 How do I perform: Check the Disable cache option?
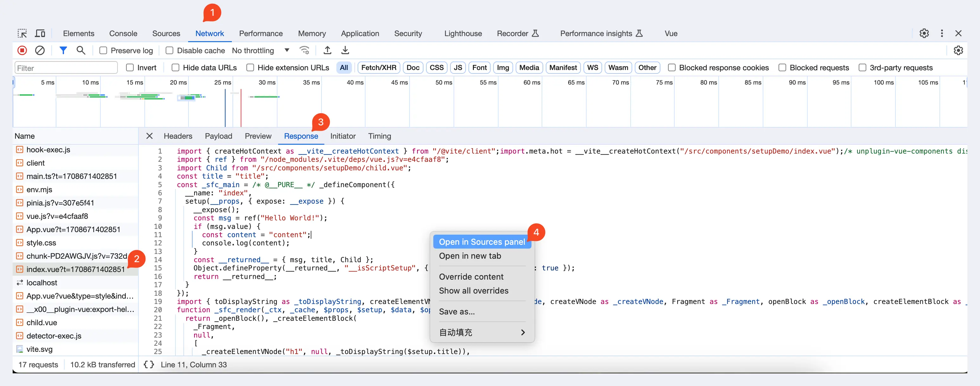(x=170, y=51)
